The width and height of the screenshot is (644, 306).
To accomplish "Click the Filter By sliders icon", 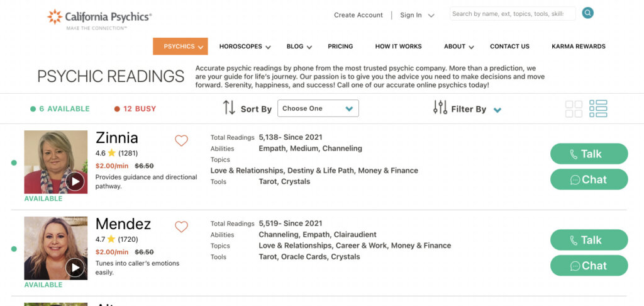I will click(x=440, y=107).
